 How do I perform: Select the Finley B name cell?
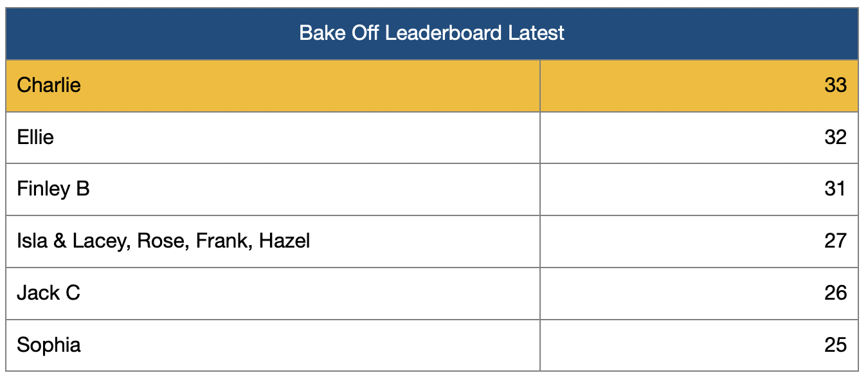[x=53, y=189]
